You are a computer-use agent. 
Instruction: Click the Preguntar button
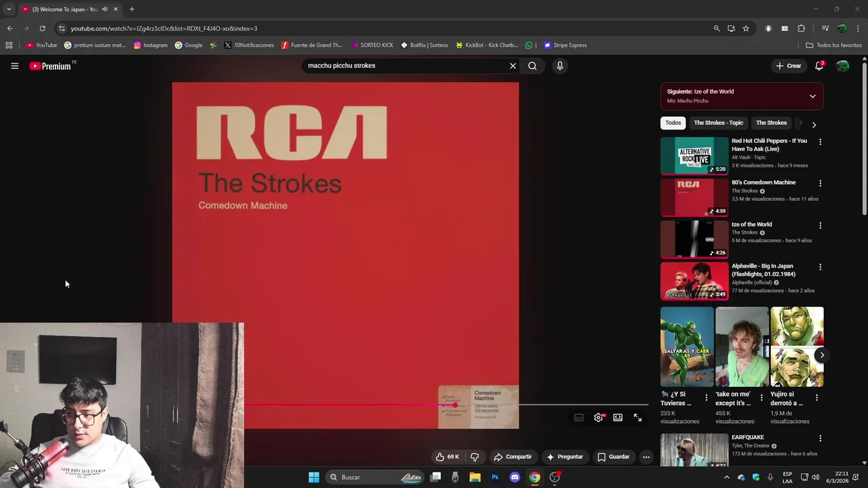[x=565, y=457]
